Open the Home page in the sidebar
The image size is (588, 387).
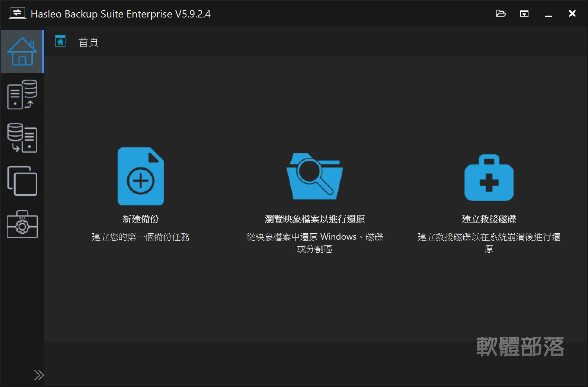tap(22, 51)
